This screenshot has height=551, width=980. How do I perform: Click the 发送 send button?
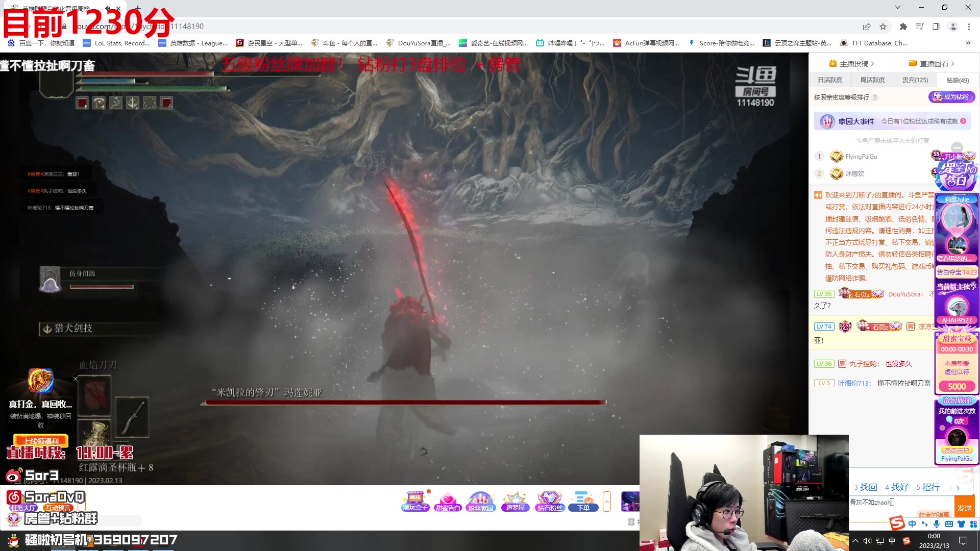(965, 508)
